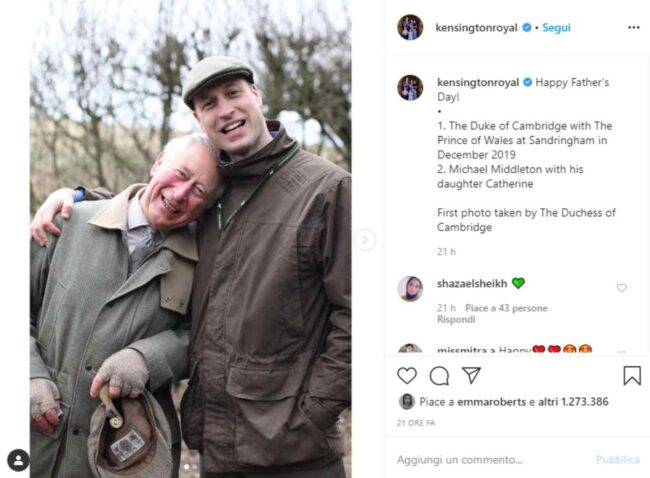This screenshot has width=650, height=478.
Task: Click the small avatar beside 'Piace a emmaroberts'
Action: point(407,402)
